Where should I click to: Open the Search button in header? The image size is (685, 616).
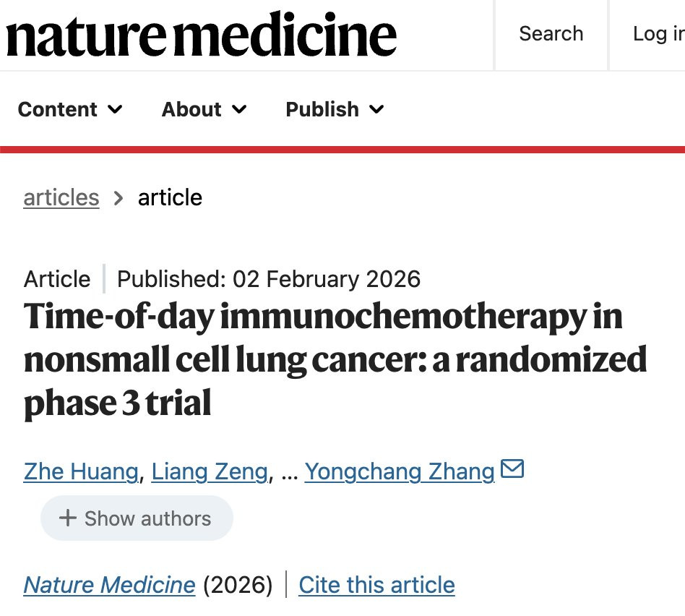coord(551,34)
